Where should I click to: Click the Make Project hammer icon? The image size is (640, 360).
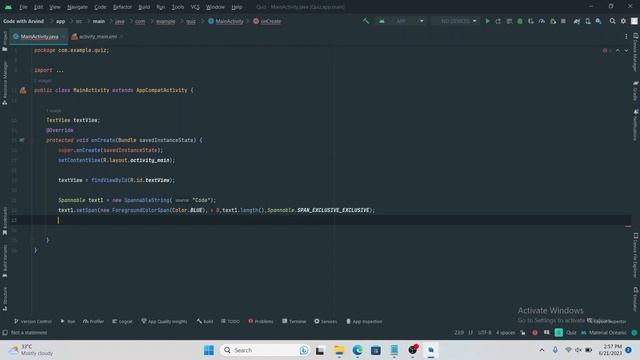coord(366,21)
